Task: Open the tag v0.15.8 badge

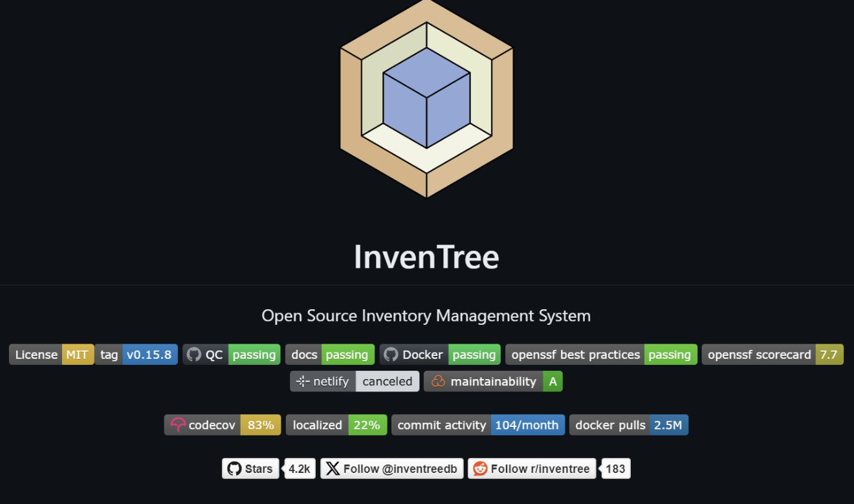Action: pyautogui.click(x=136, y=355)
